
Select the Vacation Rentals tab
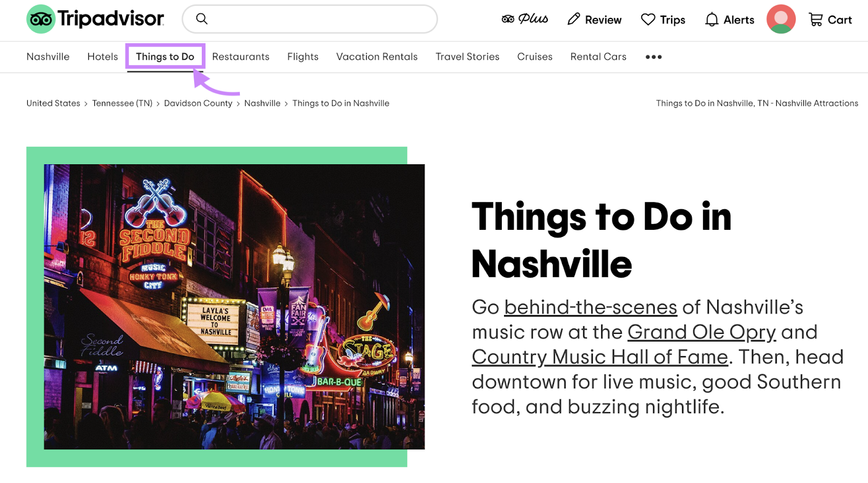click(377, 56)
